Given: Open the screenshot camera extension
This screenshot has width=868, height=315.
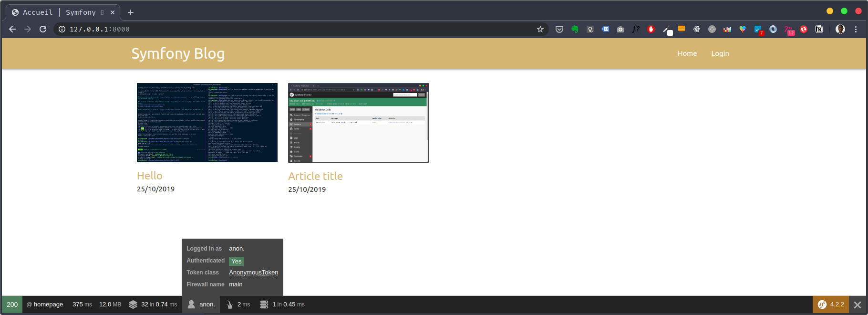Looking at the screenshot, I should click(x=620, y=29).
